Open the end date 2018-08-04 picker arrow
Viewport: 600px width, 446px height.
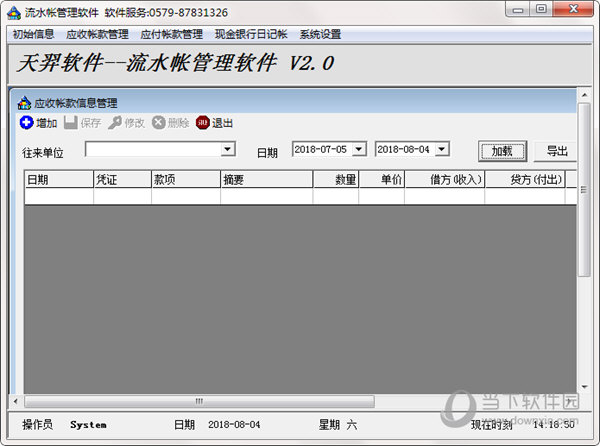click(x=442, y=149)
